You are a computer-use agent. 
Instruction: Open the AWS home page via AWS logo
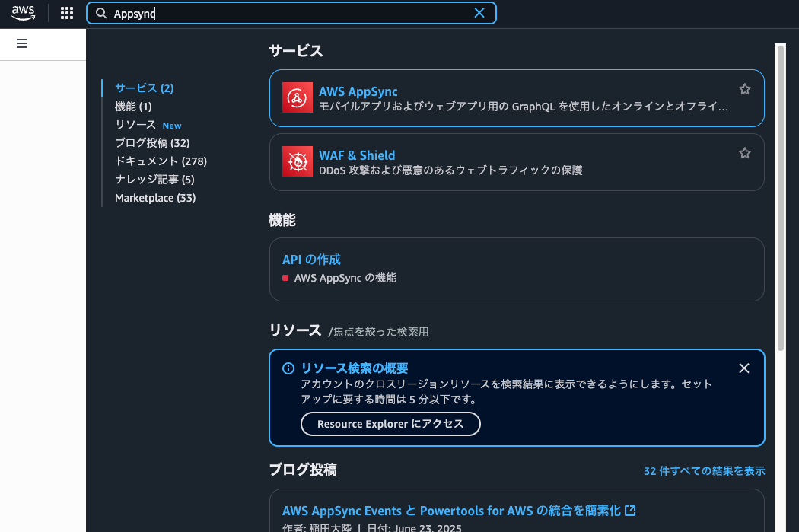[22, 12]
